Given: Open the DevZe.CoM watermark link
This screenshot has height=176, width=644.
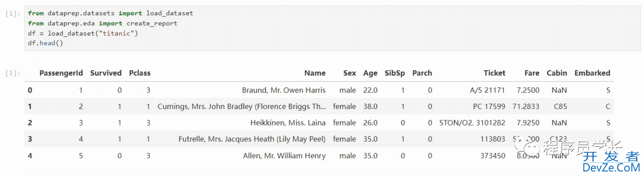Looking at the screenshot, I should (611, 167).
